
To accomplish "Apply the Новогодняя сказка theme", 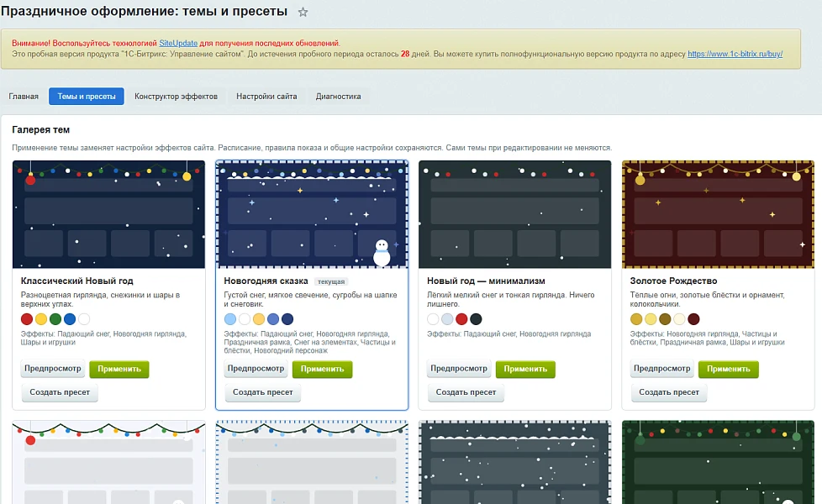I will [323, 369].
